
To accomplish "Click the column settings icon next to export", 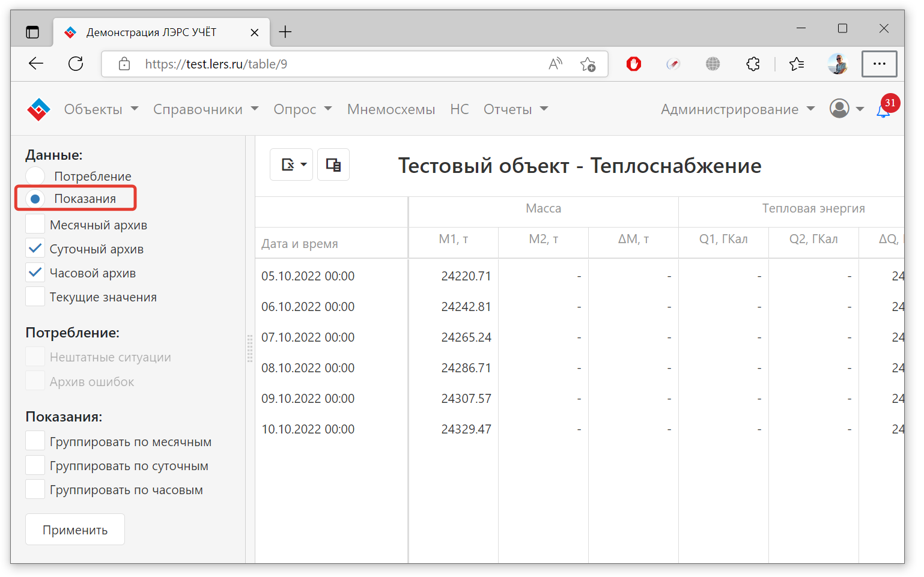I will click(333, 165).
